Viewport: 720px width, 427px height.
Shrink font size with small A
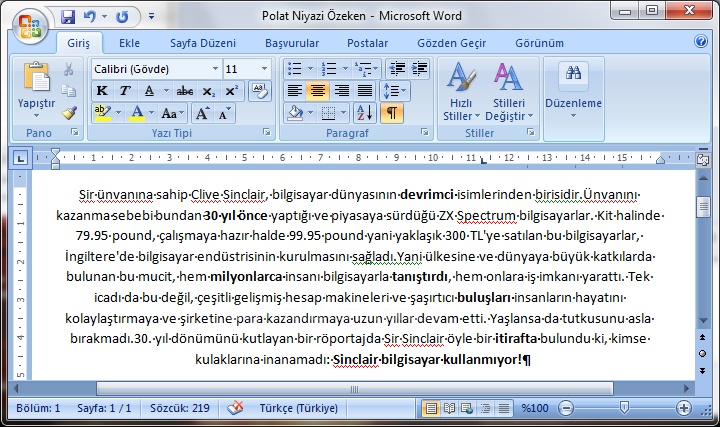(224, 112)
